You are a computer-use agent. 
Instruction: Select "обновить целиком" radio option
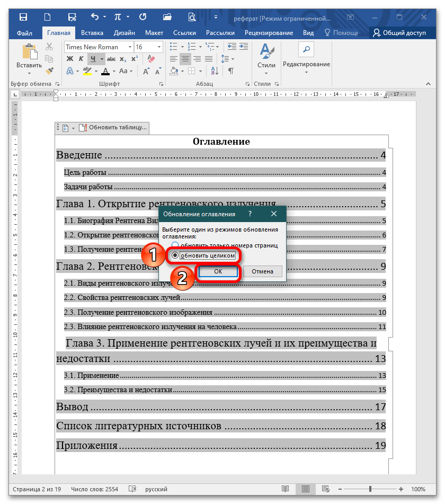[175, 255]
